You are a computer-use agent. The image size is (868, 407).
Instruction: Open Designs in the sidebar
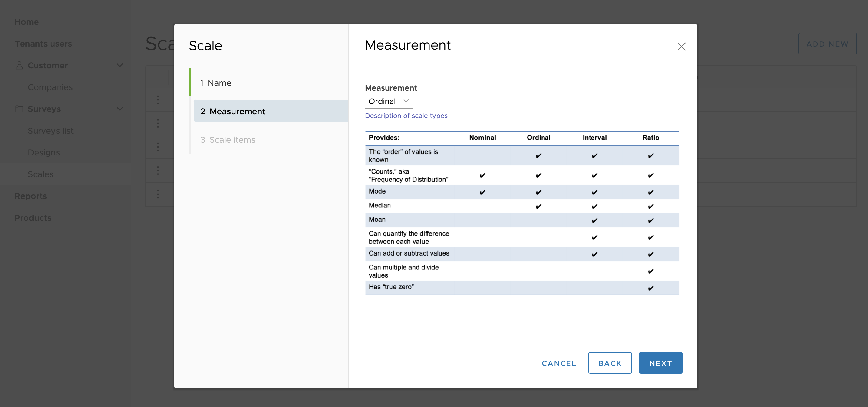point(44,152)
